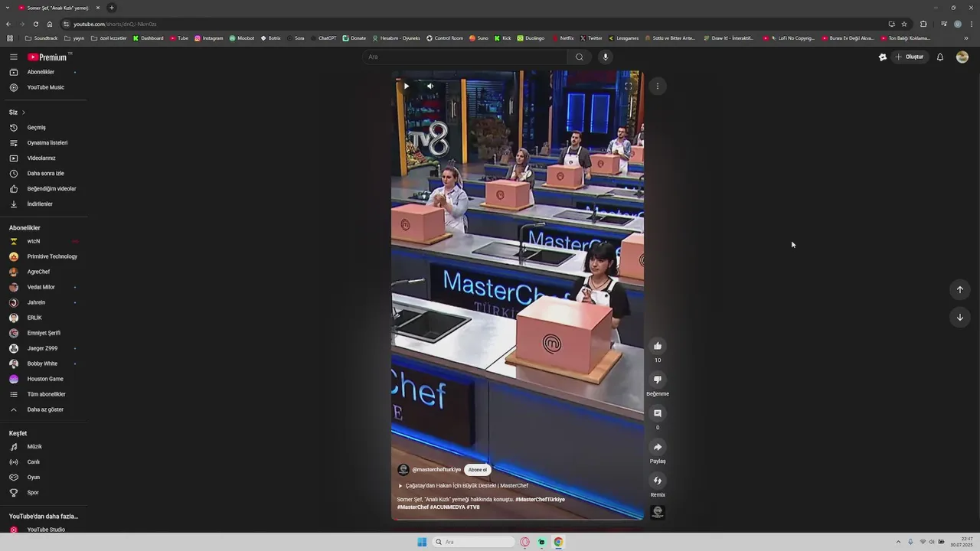Bookmark this page with star icon
Image resolution: width=980 pixels, height=551 pixels.
coord(904,24)
